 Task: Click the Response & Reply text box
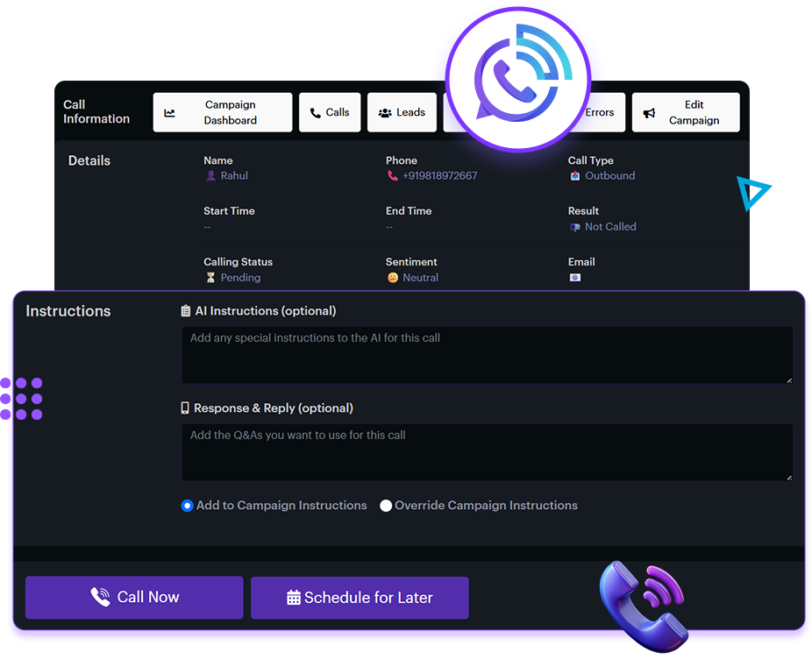click(x=487, y=452)
